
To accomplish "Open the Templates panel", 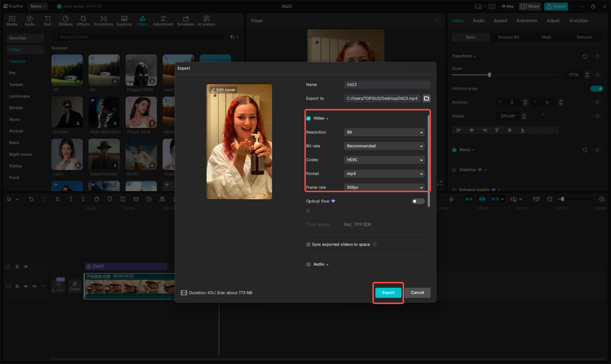I will (x=185, y=20).
